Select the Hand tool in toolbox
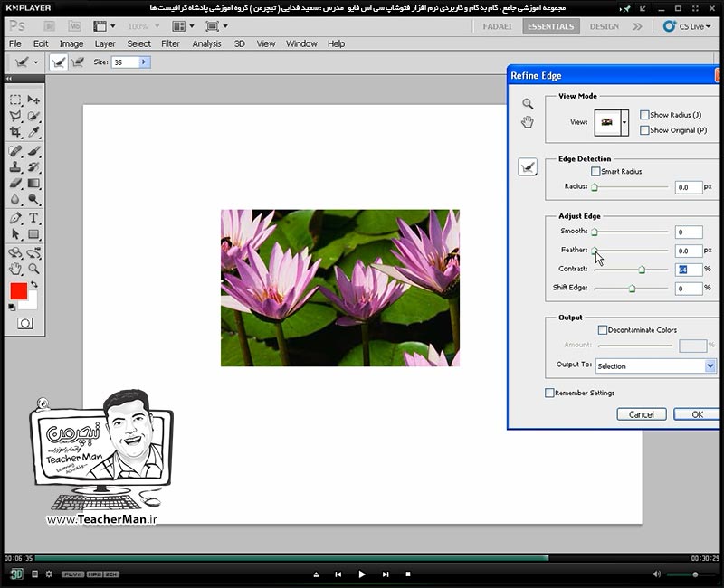 click(x=15, y=269)
